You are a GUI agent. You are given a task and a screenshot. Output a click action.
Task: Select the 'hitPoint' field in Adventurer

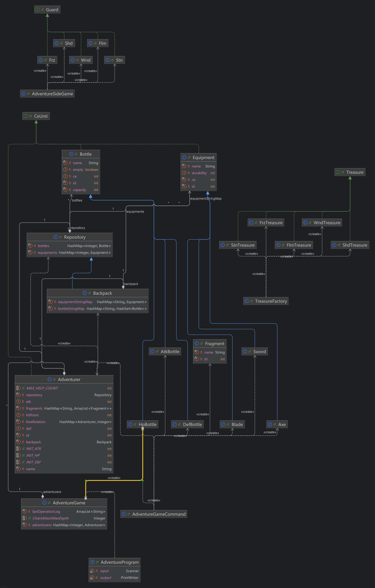(64, 415)
